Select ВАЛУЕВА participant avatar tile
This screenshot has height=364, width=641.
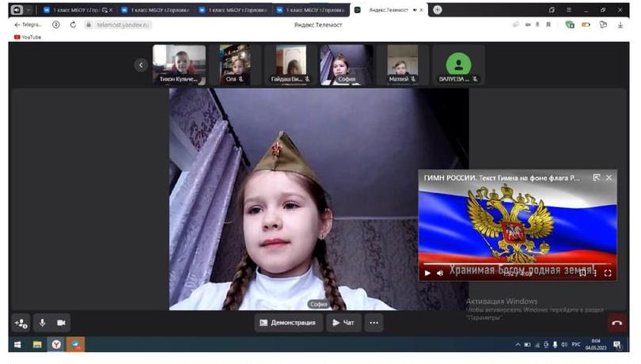tap(458, 65)
